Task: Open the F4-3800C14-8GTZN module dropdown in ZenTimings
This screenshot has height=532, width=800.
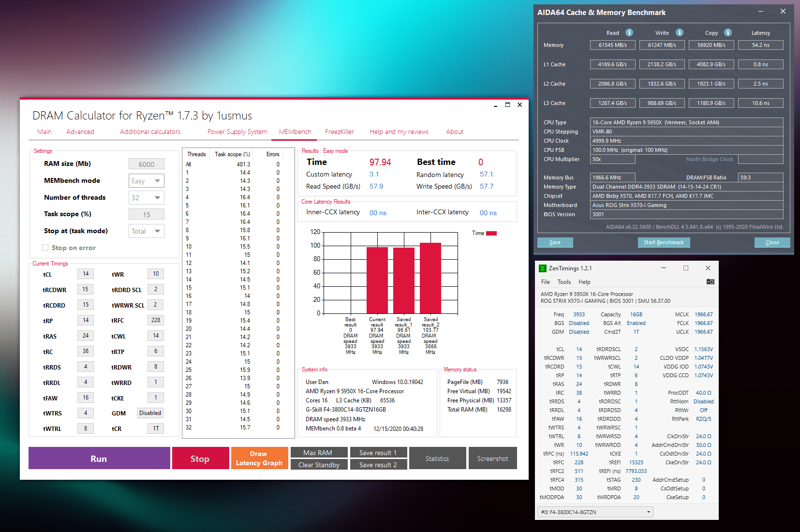Action: click(595, 512)
